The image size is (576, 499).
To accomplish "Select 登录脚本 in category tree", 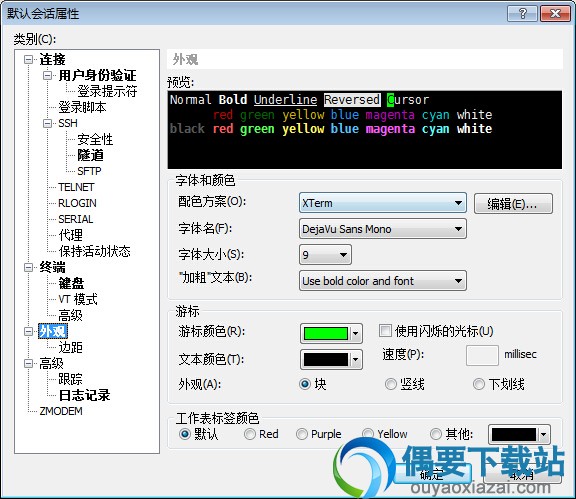I will [82, 107].
